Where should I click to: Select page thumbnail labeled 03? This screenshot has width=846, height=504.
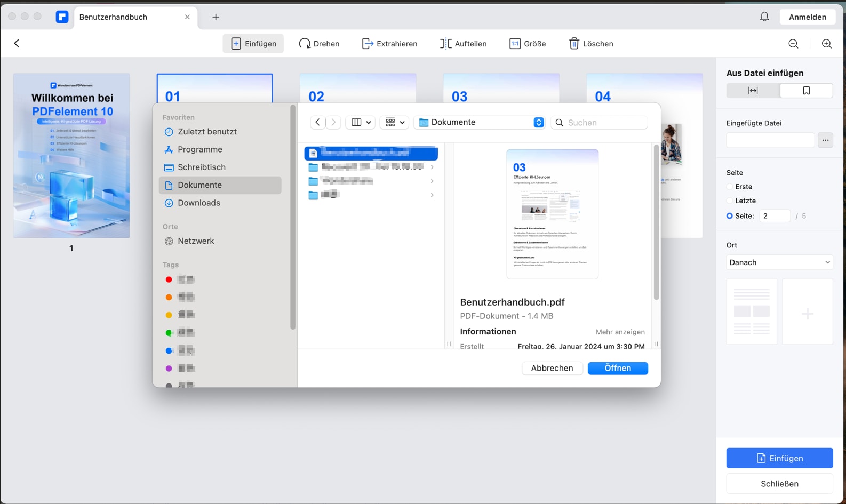(x=501, y=88)
